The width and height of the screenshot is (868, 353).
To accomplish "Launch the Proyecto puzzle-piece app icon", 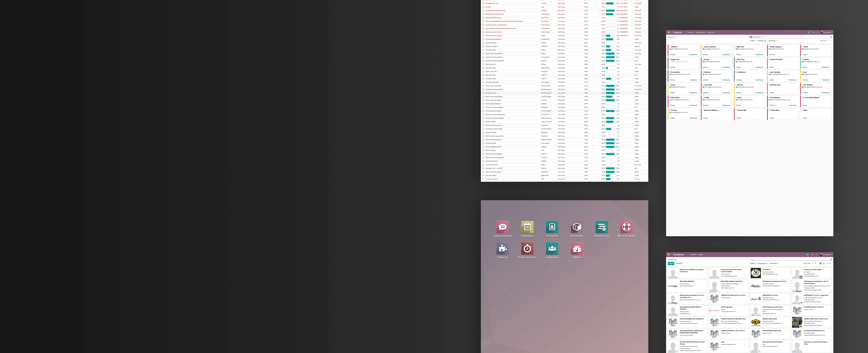I will click(502, 248).
